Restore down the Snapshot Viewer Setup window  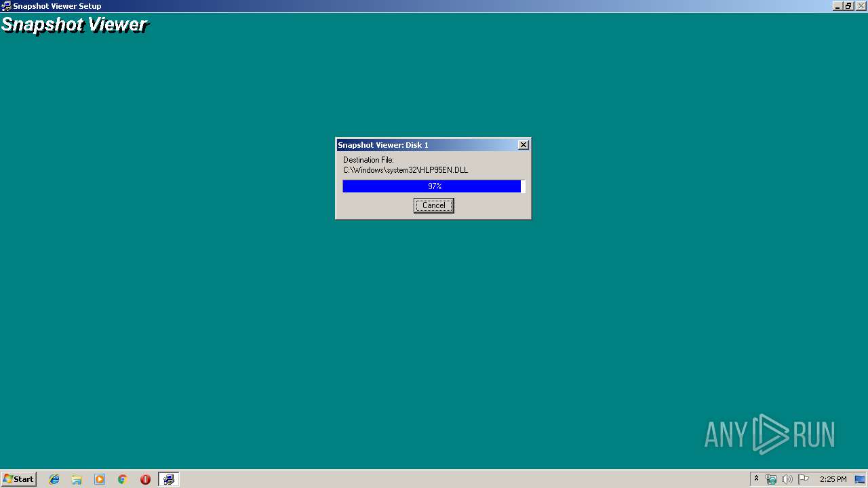point(848,6)
